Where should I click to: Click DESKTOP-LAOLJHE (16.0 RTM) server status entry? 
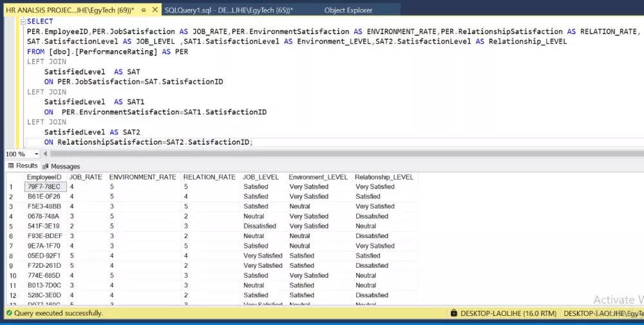click(509, 313)
